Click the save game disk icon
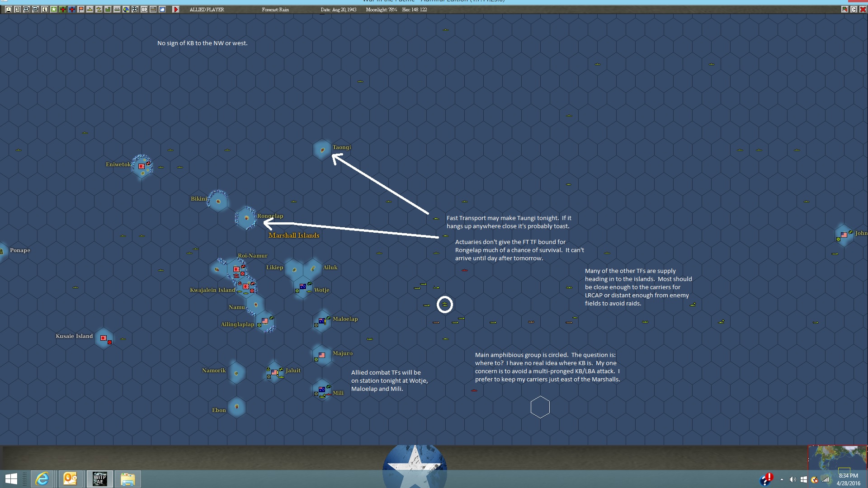 [9, 9]
